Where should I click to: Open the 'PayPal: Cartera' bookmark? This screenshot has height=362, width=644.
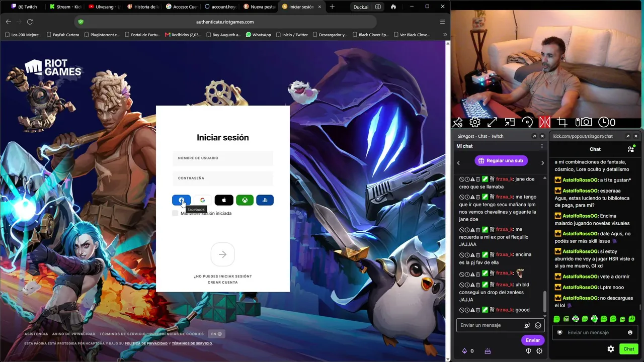tap(62, 35)
